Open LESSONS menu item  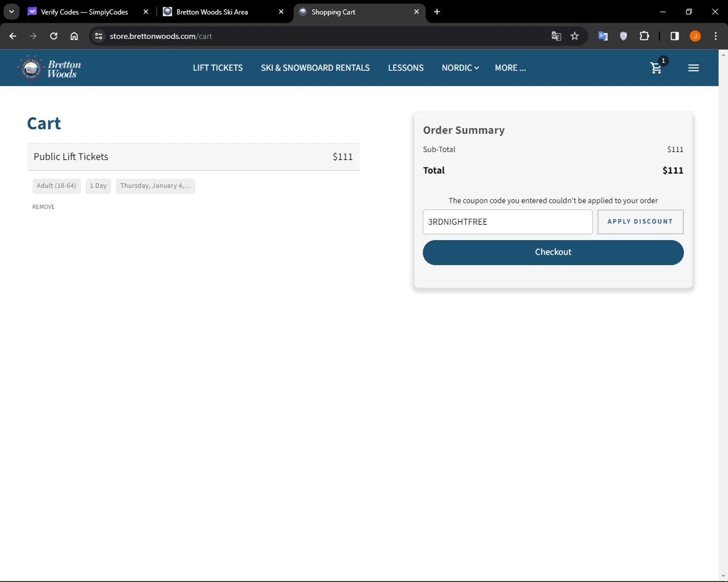pos(406,68)
